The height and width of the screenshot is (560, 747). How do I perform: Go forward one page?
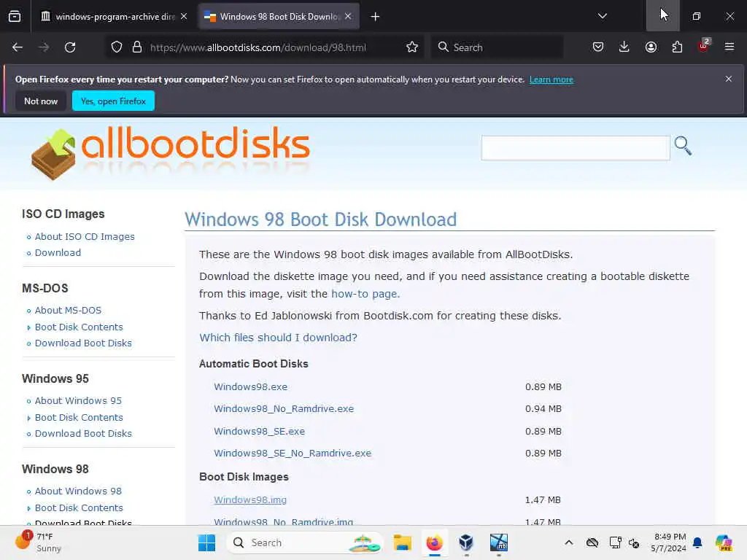point(44,47)
